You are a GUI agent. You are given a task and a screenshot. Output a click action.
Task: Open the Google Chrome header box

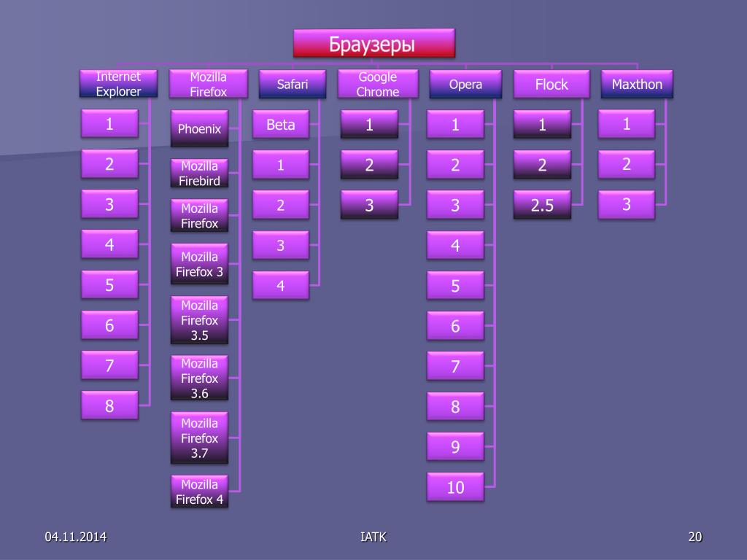(378, 84)
